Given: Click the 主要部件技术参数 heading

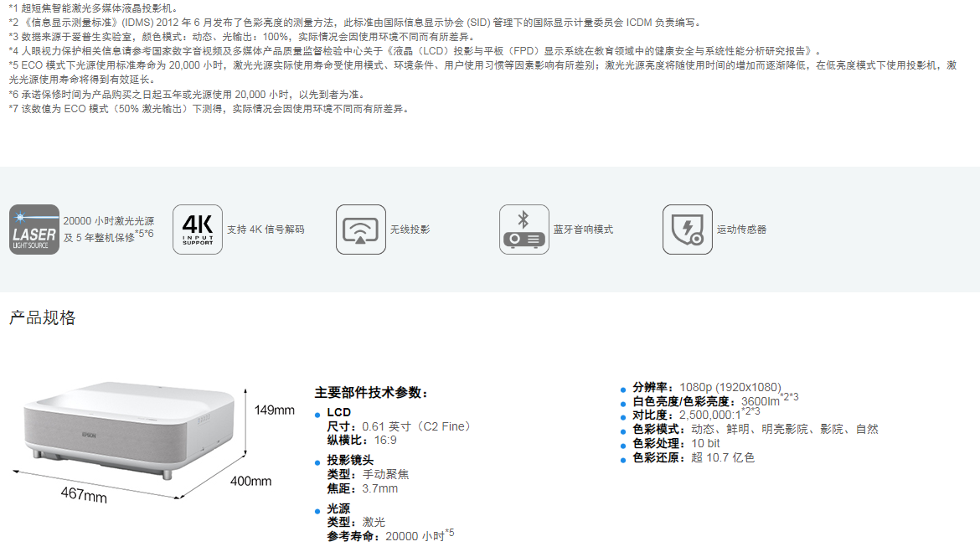Looking at the screenshot, I should [371, 392].
